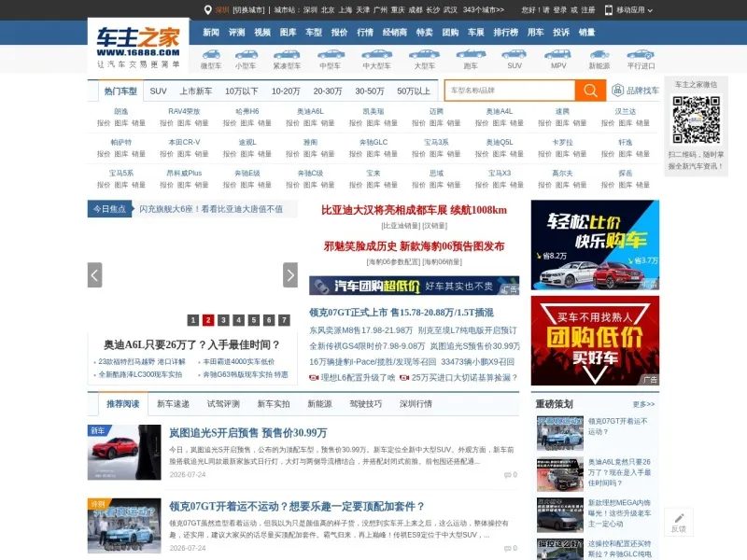Screen dimensions: 747x560
Task: Select slide number 5 in carousel
Action: pyautogui.click(x=254, y=320)
